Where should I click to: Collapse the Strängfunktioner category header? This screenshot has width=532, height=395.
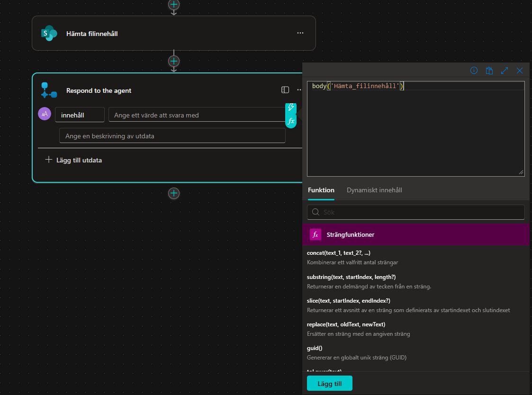415,234
